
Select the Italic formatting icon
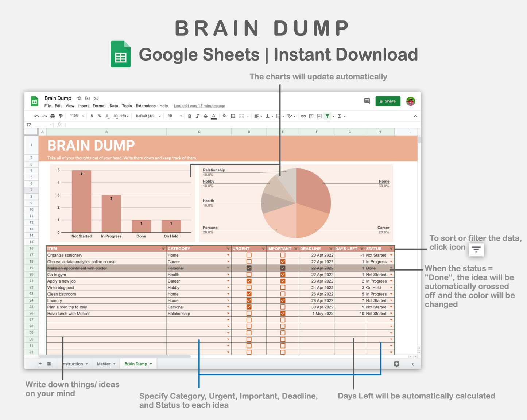coord(197,116)
